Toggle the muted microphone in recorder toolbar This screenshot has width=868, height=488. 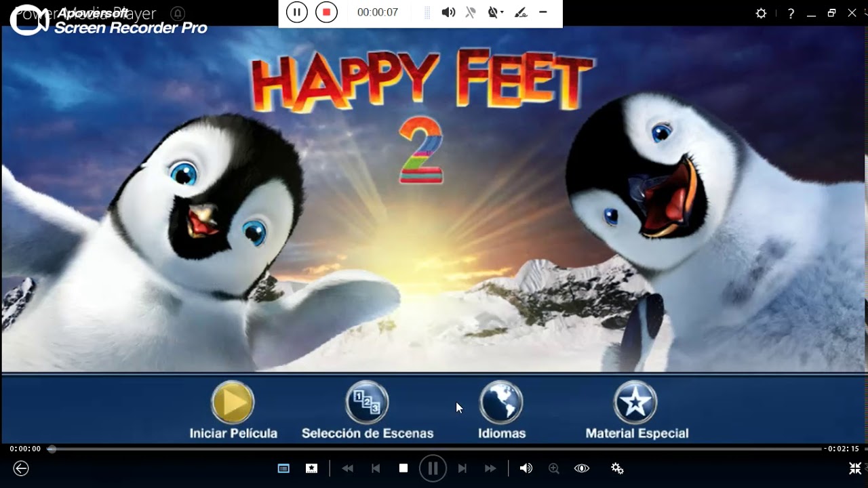472,12
